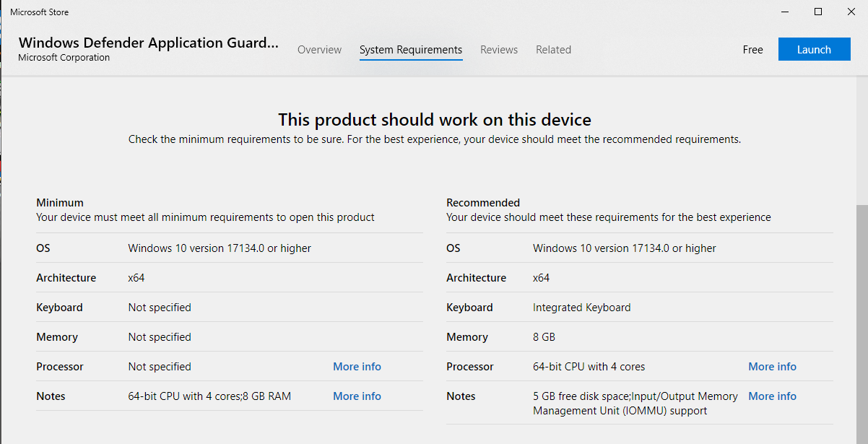Minimize the Microsoft Store window
Viewport: 868px width, 444px height.
(x=785, y=12)
